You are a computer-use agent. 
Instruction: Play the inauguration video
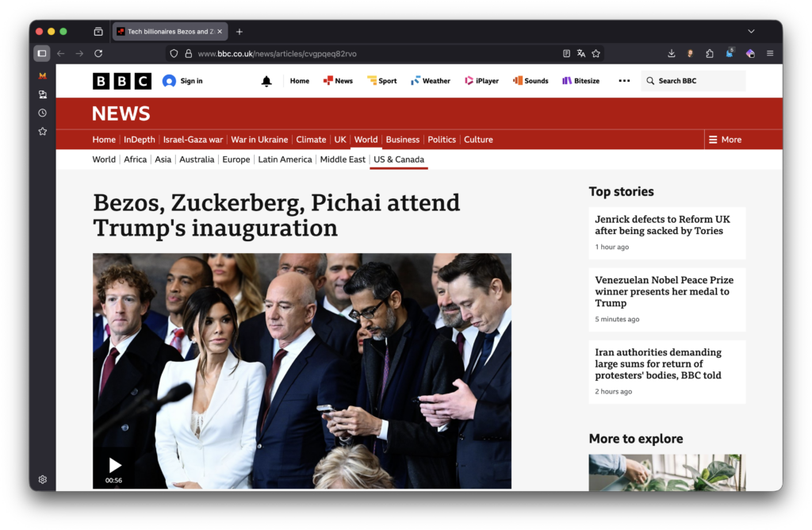114,465
